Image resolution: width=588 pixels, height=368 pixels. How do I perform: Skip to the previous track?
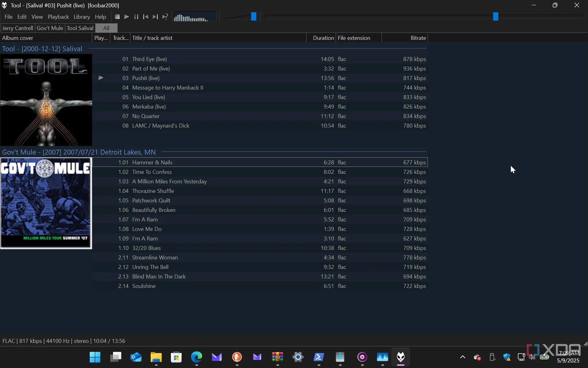coord(146,17)
